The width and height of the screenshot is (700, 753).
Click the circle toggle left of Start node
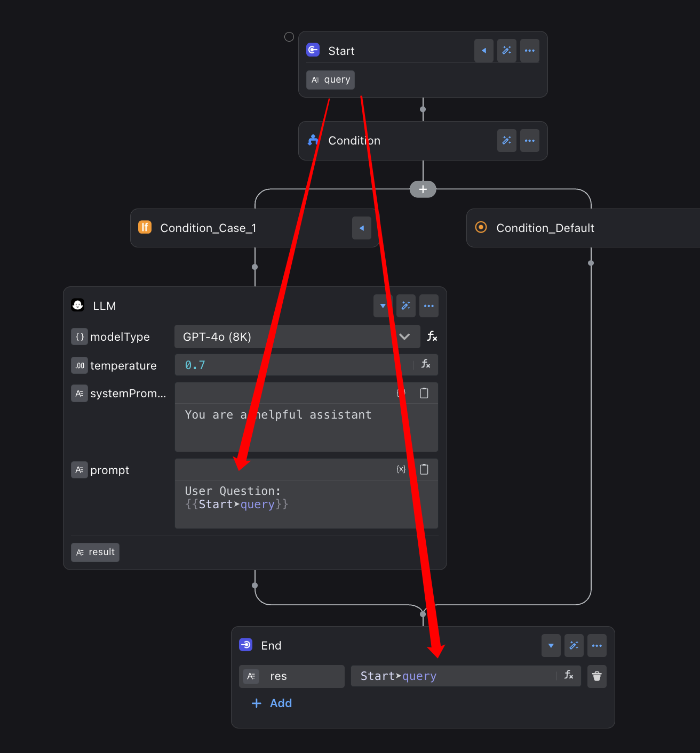tap(289, 37)
